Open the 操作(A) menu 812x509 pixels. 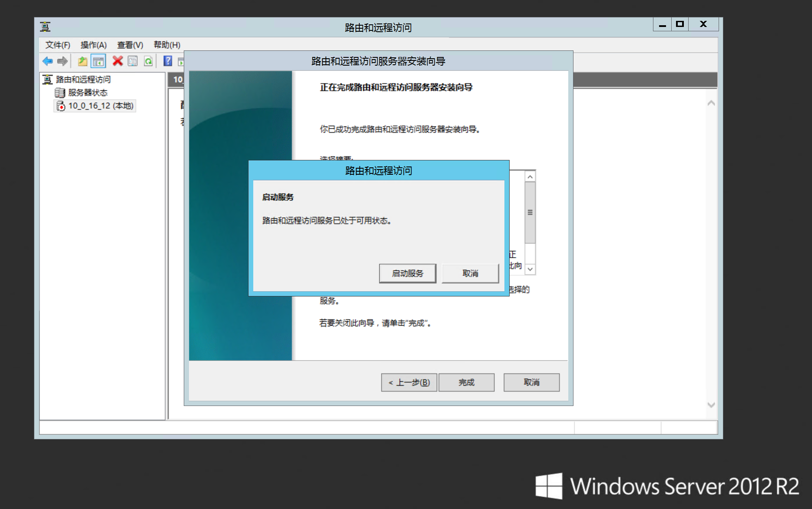(x=93, y=45)
